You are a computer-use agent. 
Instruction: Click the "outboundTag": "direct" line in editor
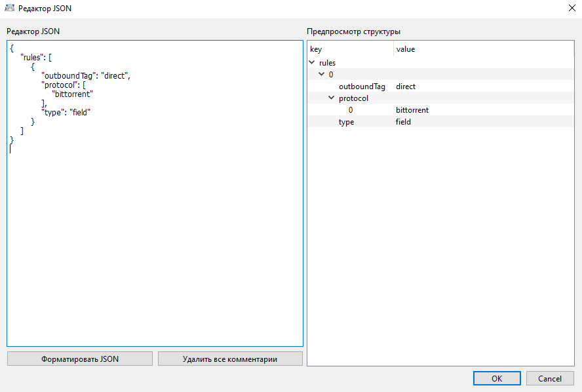86,76
